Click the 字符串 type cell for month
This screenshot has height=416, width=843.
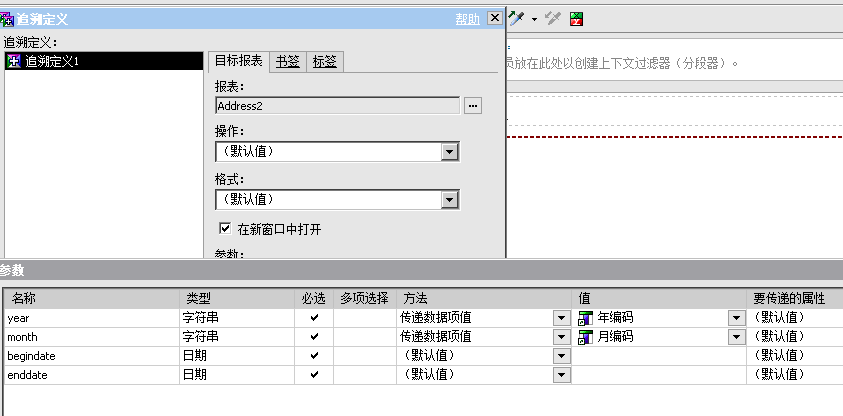pos(237,337)
